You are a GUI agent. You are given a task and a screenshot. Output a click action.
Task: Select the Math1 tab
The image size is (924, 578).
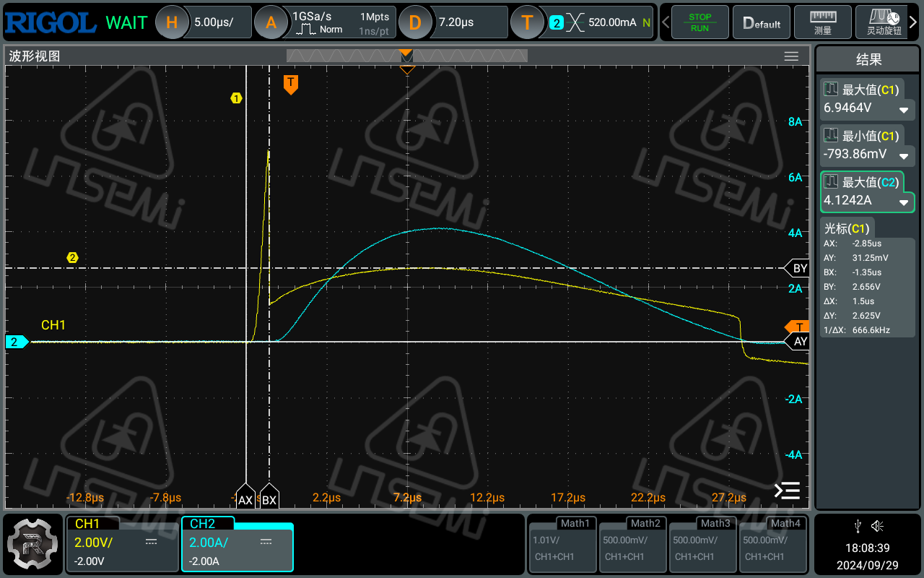coord(562,543)
